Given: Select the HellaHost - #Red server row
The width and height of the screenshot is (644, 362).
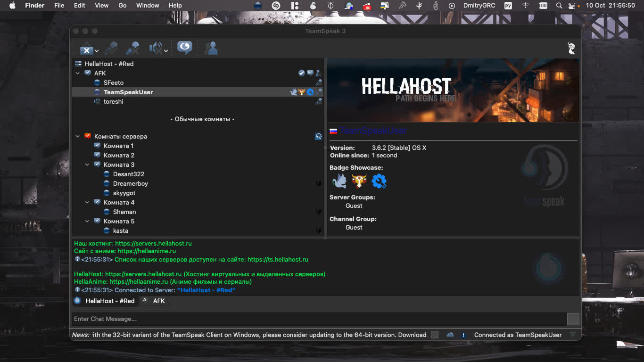Looking at the screenshot, I should tap(198, 64).
